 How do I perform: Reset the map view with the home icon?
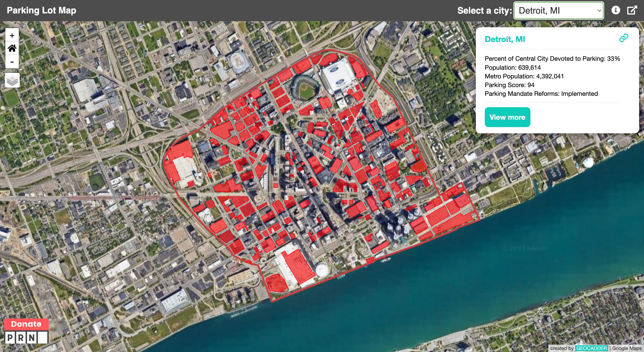pos(12,48)
